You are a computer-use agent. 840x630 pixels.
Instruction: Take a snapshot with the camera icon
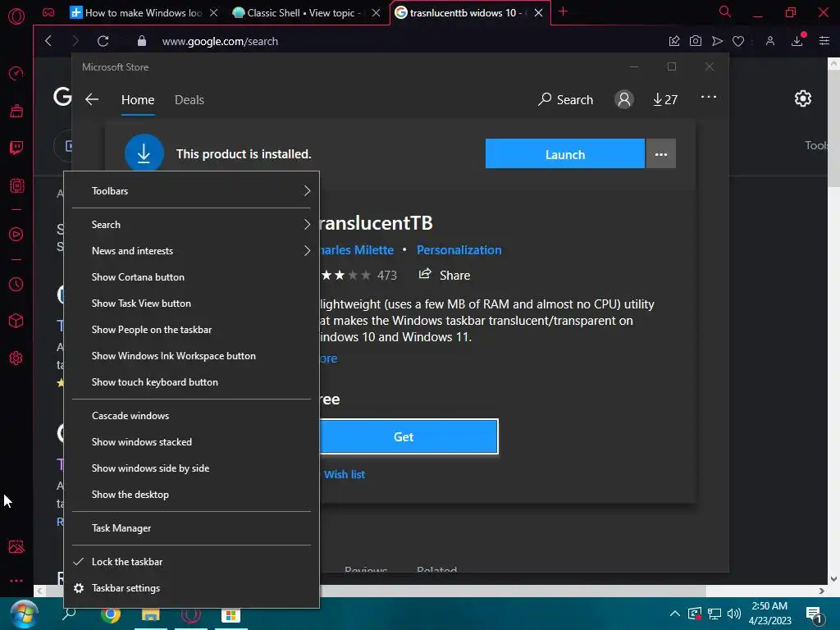click(696, 41)
